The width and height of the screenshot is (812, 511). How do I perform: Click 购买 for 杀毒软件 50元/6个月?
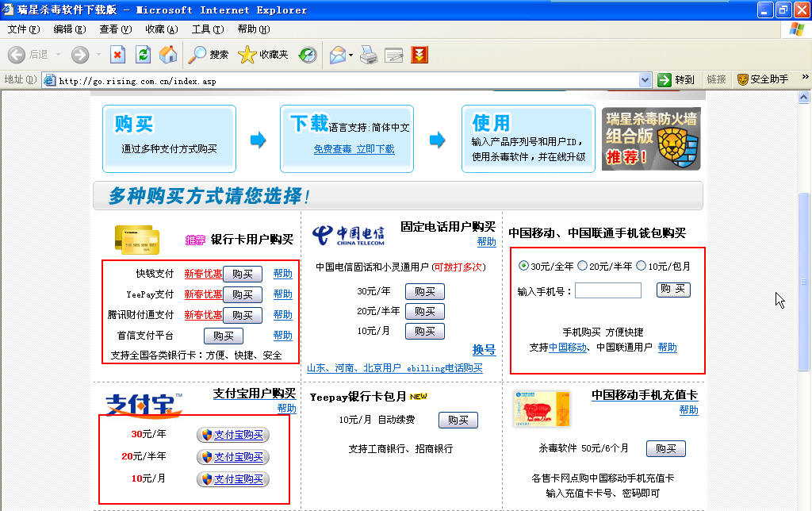pos(666,448)
